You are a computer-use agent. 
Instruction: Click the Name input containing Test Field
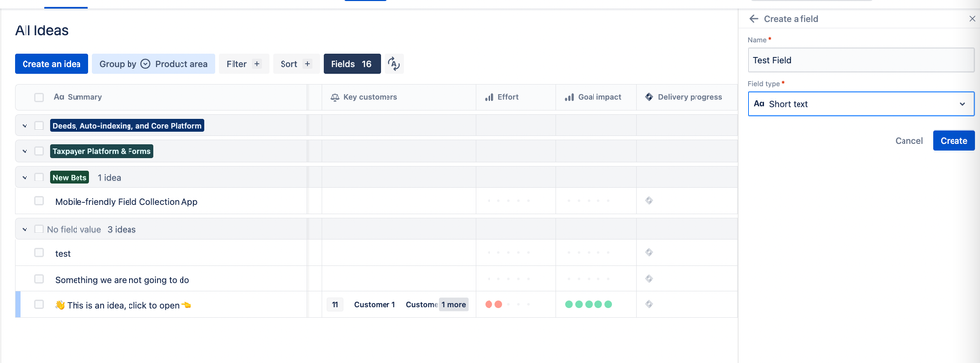click(861, 60)
